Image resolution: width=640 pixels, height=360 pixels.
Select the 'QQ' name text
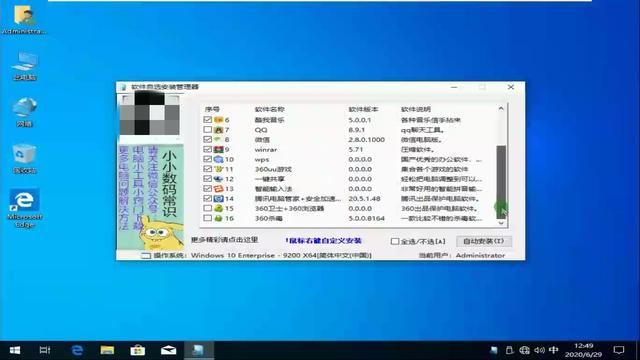click(x=261, y=130)
